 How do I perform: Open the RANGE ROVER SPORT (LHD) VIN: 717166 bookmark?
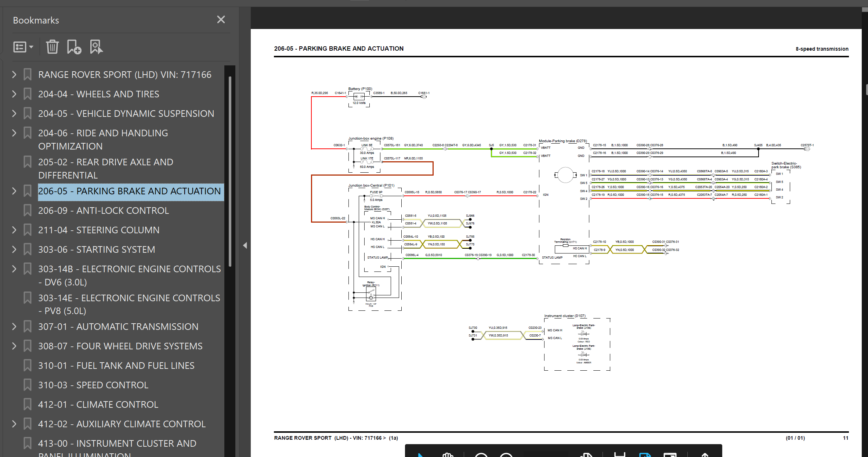pos(125,75)
